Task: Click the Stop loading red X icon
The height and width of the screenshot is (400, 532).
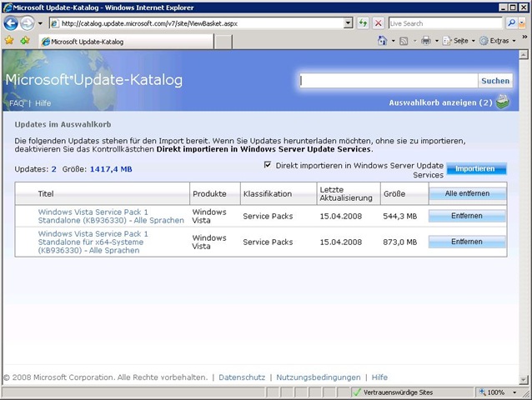Action: coord(379,23)
